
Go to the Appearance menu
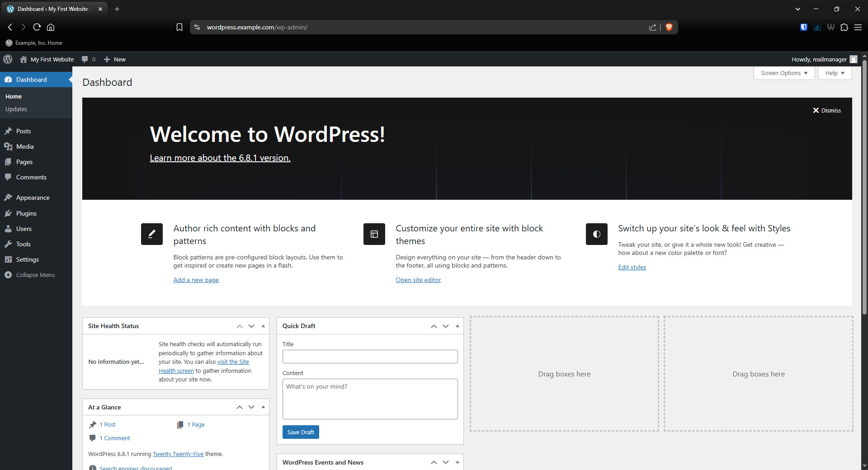(x=33, y=197)
